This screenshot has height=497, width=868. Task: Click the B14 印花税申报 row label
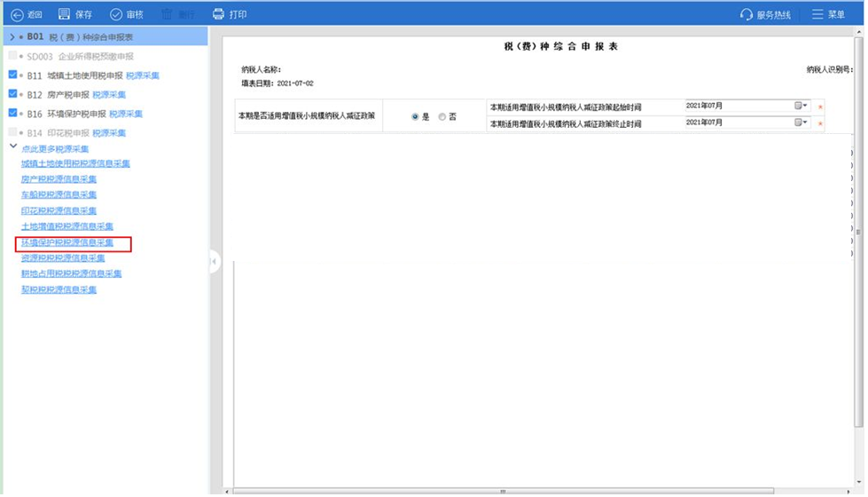point(59,133)
